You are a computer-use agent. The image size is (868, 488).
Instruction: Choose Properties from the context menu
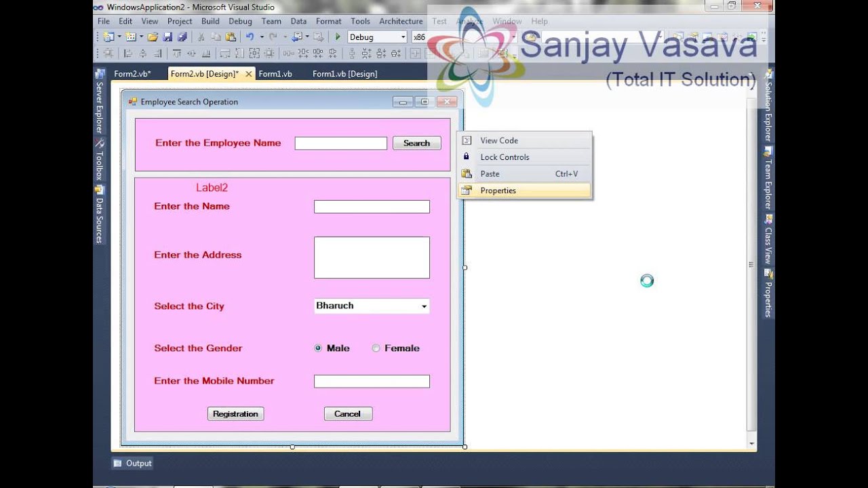coord(525,190)
